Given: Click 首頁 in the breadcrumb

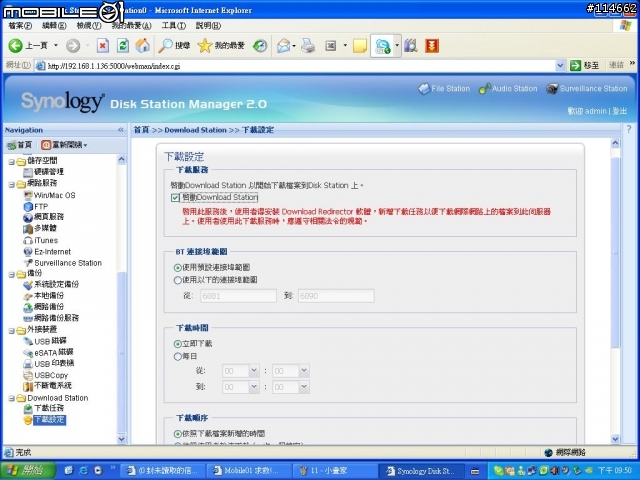Looking at the screenshot, I should pos(141,130).
